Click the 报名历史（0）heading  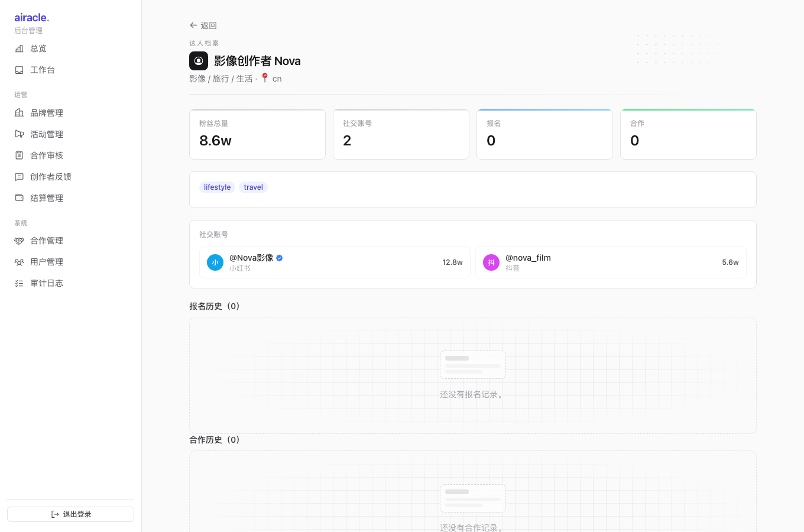[x=216, y=306]
